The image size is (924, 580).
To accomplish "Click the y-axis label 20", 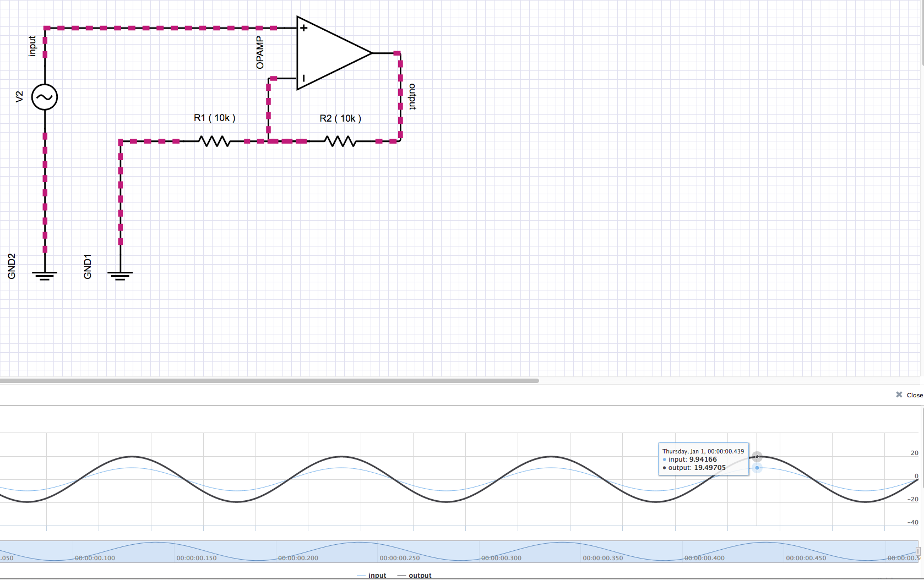I will tap(914, 453).
